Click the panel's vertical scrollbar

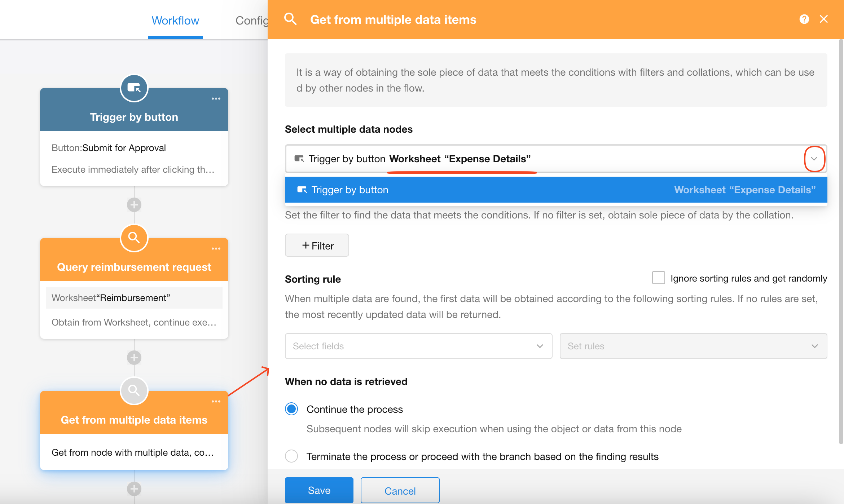(841, 242)
